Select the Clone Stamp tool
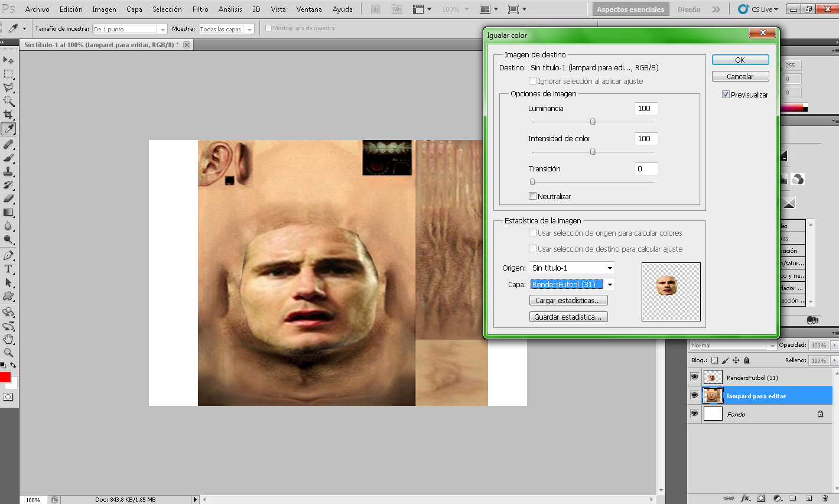The width and height of the screenshot is (839, 504). pyautogui.click(x=8, y=171)
